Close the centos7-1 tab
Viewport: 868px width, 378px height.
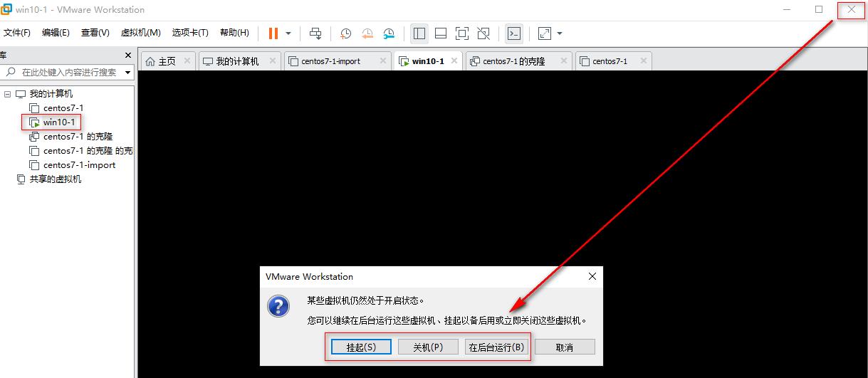tap(643, 61)
